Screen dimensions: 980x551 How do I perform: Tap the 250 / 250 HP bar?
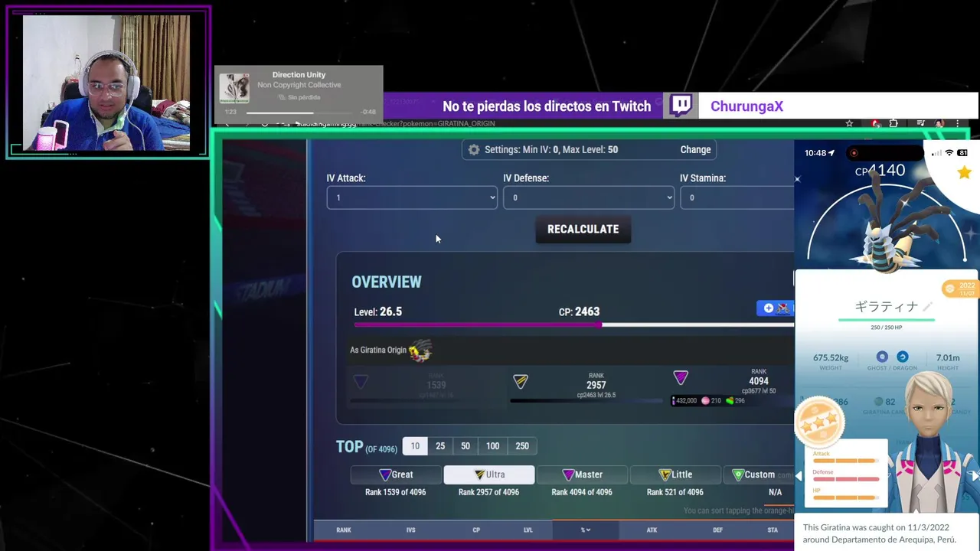click(x=887, y=321)
